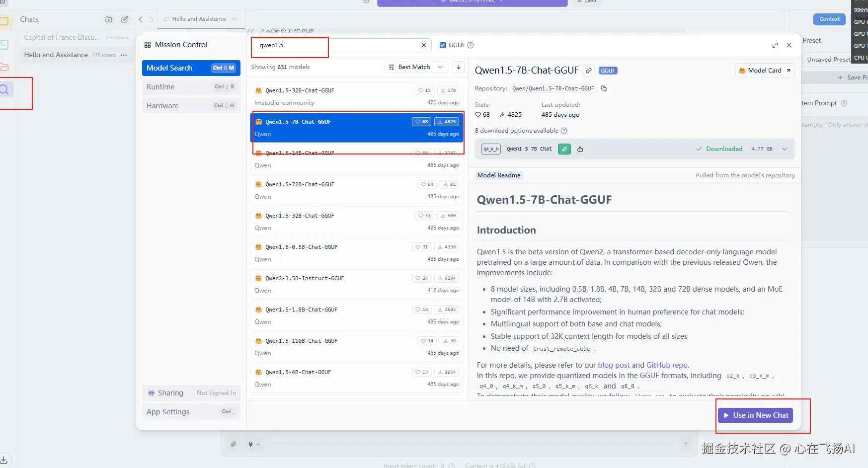Select the Qwen2-1.5B-Instruct-GGUF result
This screenshot has width=868, height=468.
pyautogui.click(x=357, y=284)
